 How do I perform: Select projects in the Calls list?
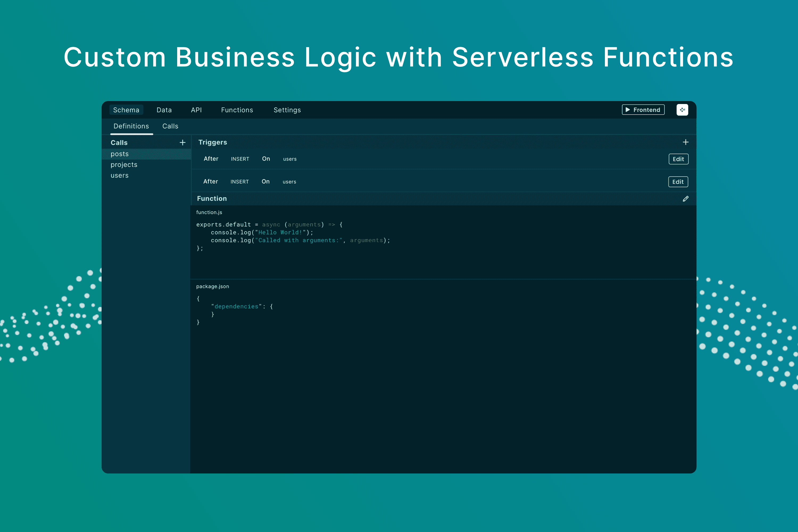124,165
